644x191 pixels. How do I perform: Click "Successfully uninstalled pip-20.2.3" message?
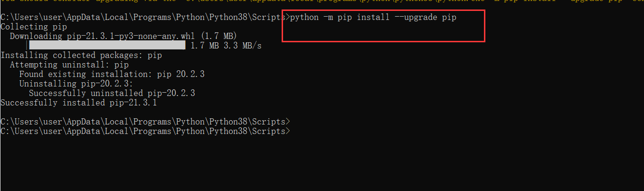pyautogui.click(x=112, y=93)
